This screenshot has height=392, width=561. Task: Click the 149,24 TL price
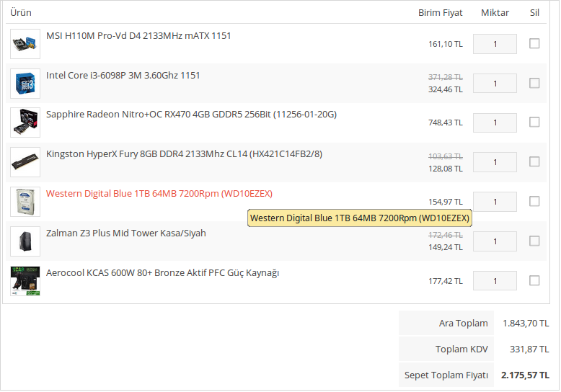446,247
